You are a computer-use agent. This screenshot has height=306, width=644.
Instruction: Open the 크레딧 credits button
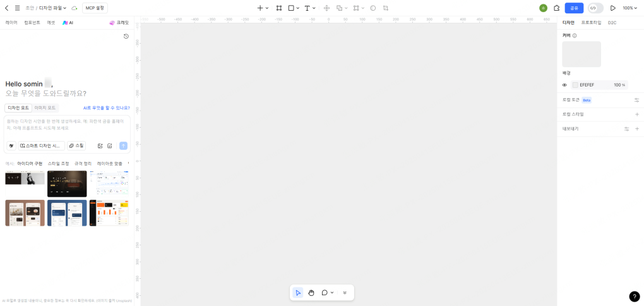click(x=119, y=23)
